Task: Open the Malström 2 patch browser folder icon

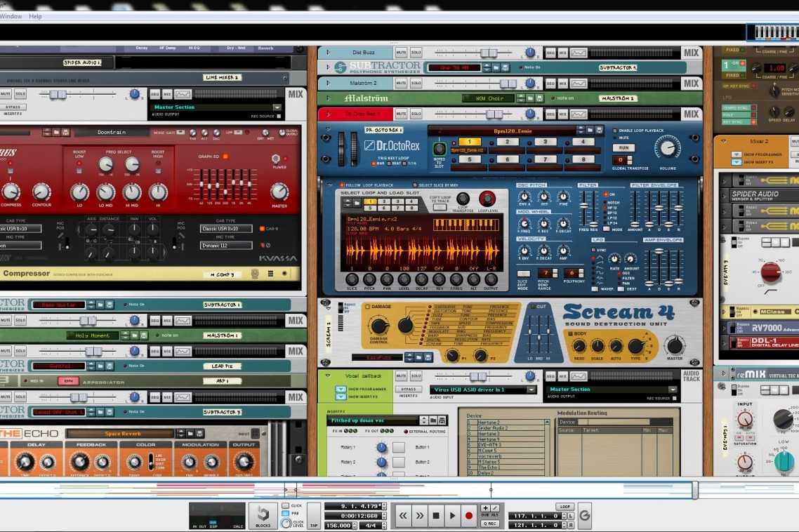Action: [x=531, y=98]
